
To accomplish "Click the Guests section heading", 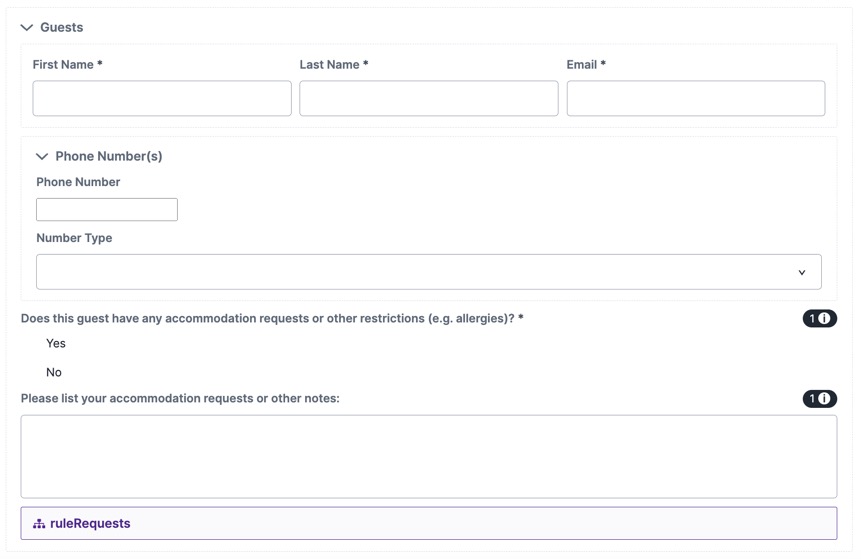I will [x=62, y=27].
